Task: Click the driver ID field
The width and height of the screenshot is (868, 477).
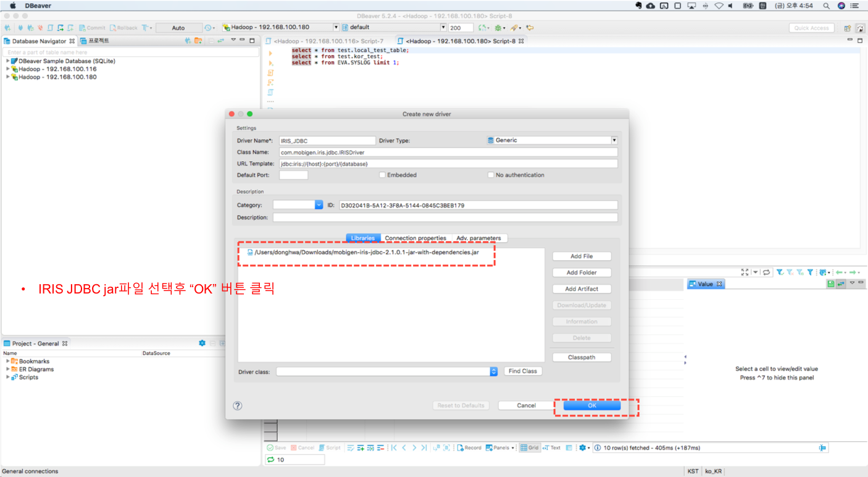Action: click(478, 205)
